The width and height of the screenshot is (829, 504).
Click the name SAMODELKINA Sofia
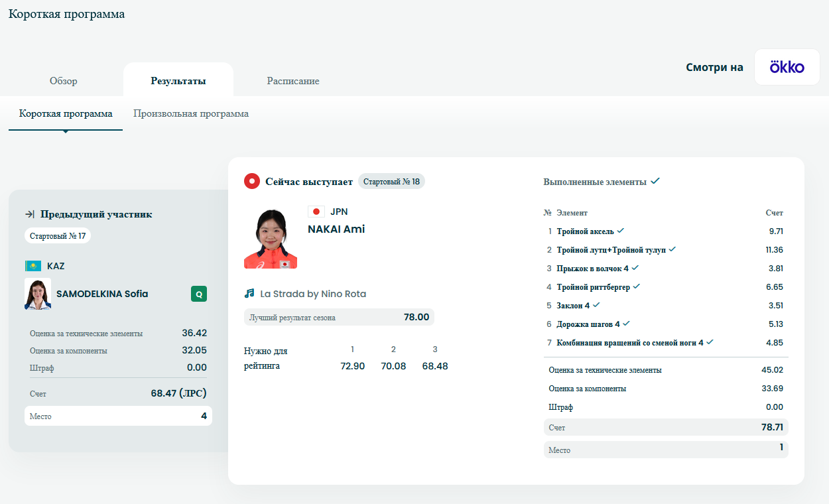click(102, 294)
